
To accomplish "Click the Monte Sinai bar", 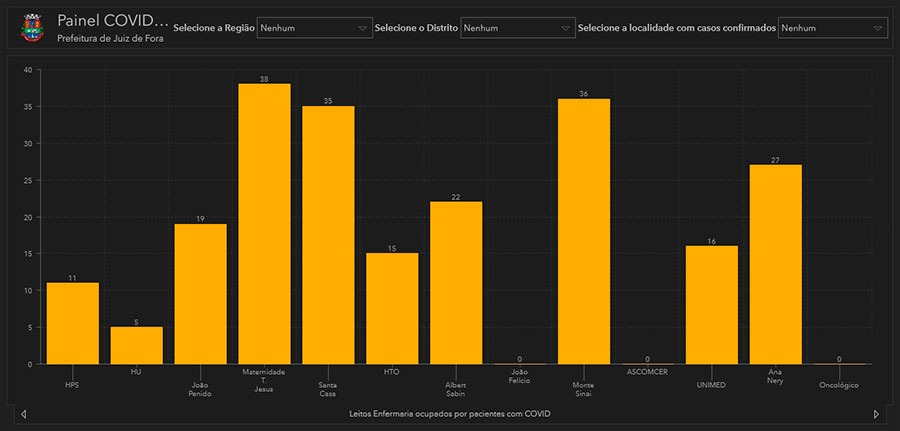I will coord(584,231).
